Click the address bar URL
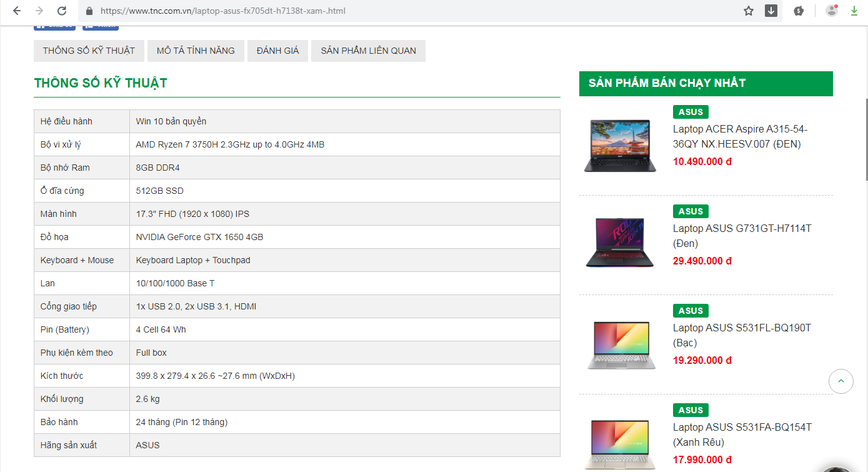This screenshot has width=868, height=472. click(222, 11)
